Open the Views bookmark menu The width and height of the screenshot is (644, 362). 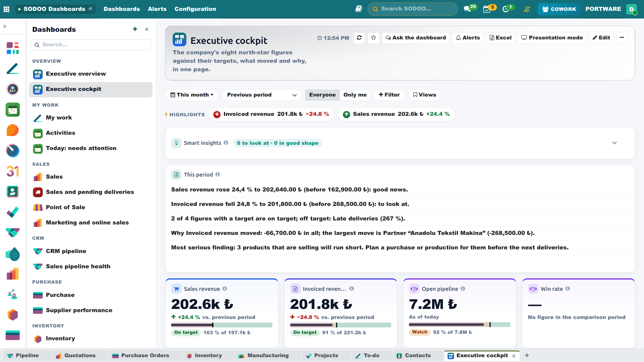[x=424, y=95]
